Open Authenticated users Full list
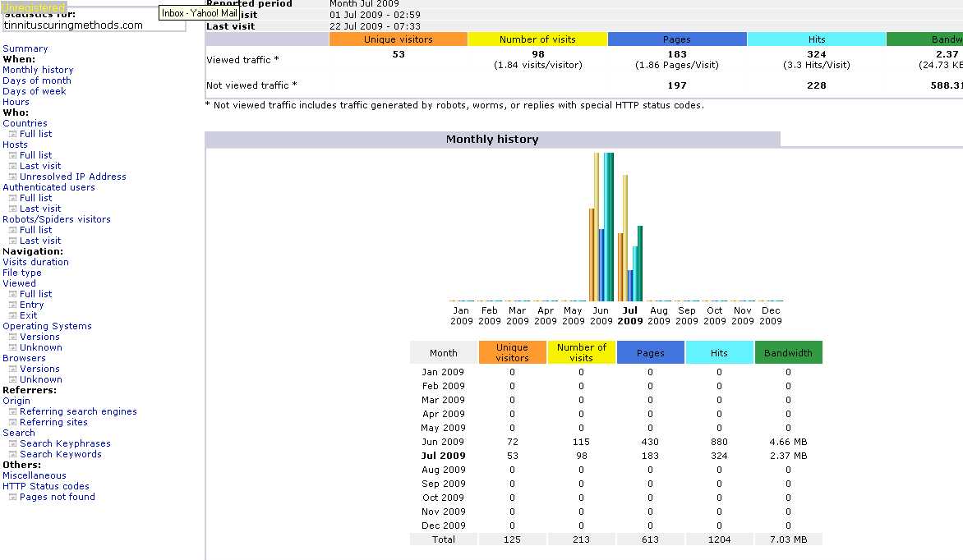Viewport: 963px width, 560px height. [x=35, y=198]
